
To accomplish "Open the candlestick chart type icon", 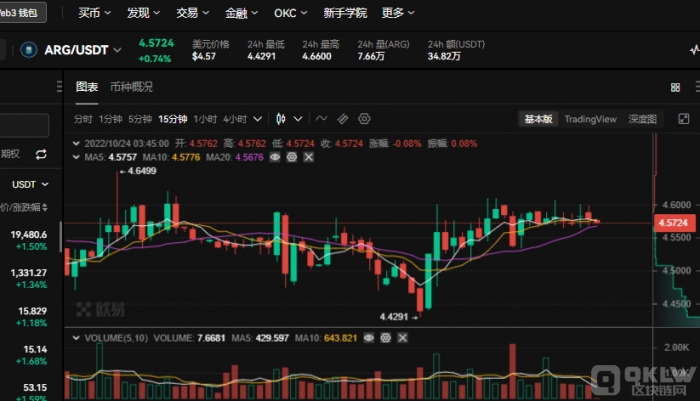I will (x=282, y=118).
